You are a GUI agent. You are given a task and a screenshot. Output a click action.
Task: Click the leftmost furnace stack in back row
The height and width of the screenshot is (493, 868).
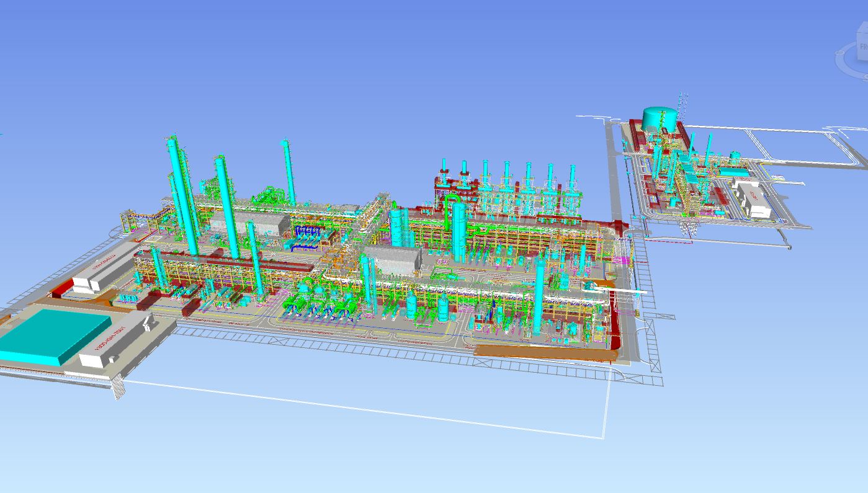point(445,175)
